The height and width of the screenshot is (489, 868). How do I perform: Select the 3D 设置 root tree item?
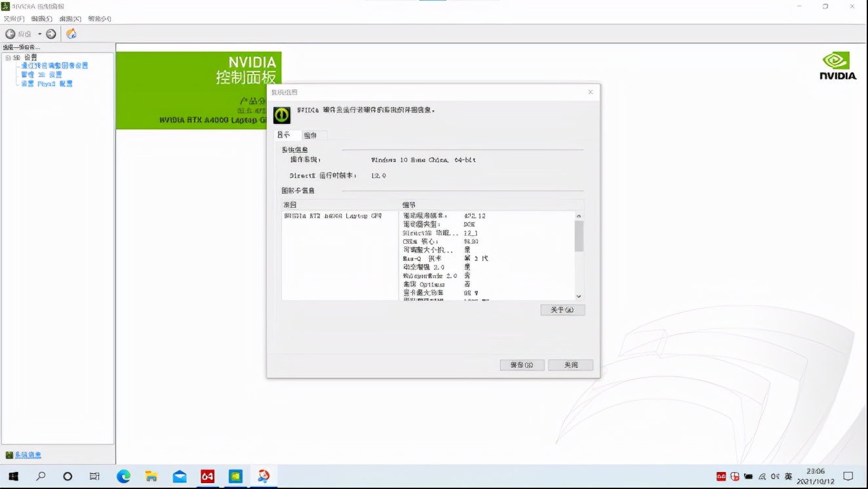click(x=26, y=58)
